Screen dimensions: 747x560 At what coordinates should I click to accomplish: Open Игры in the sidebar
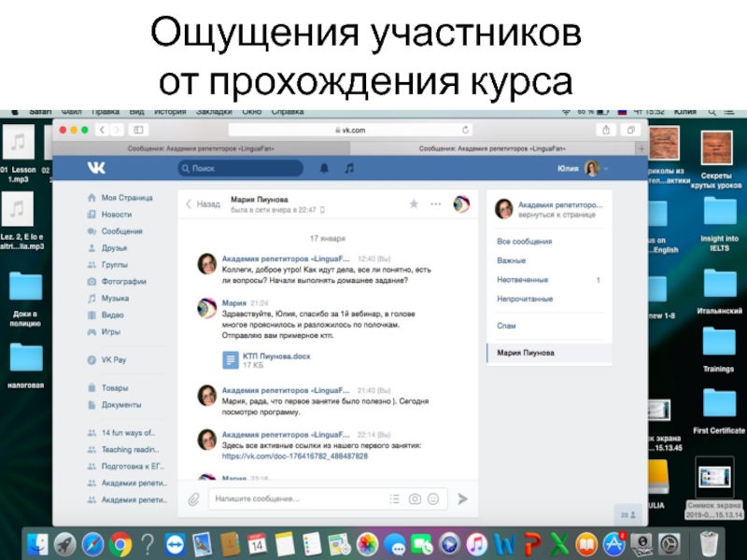pyautogui.click(x=105, y=332)
